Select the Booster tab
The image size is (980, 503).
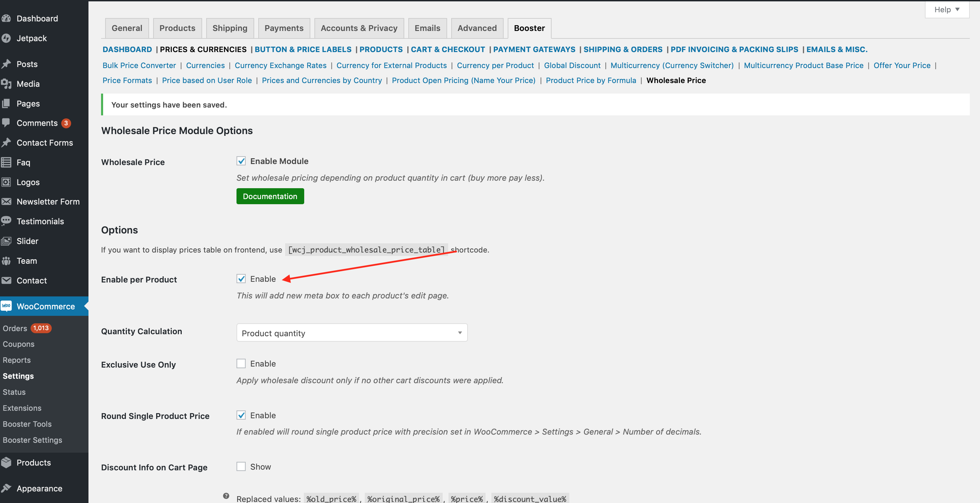529,28
